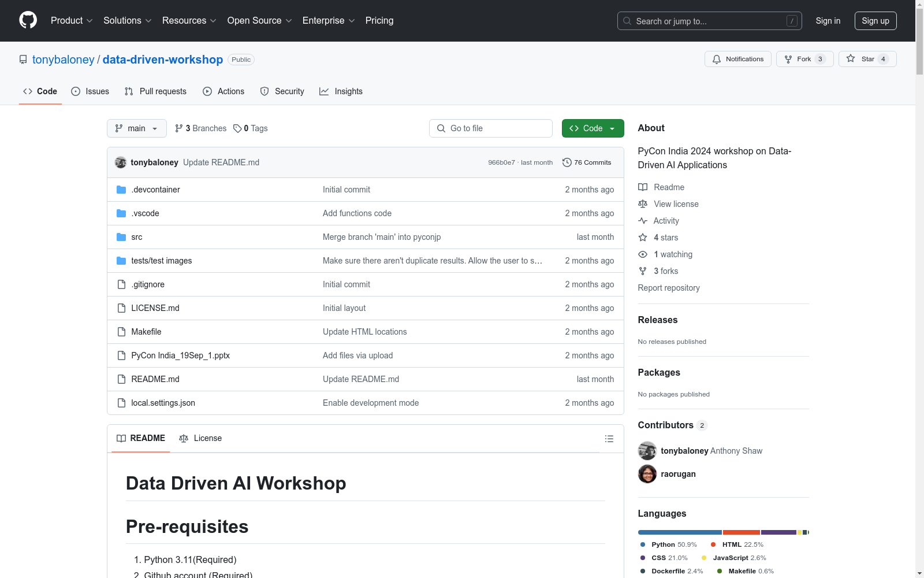Click the .gitignore file icon
This screenshot has height=578, width=924.
(x=121, y=284)
